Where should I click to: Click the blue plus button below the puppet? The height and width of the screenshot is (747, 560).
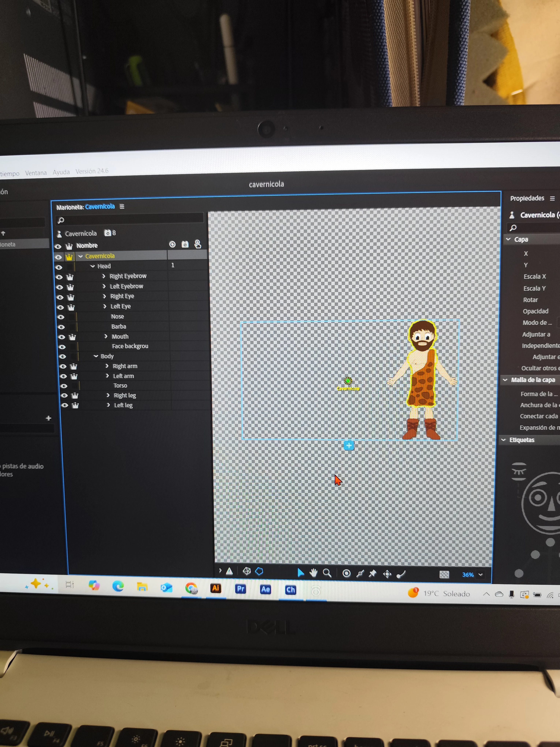point(349,445)
